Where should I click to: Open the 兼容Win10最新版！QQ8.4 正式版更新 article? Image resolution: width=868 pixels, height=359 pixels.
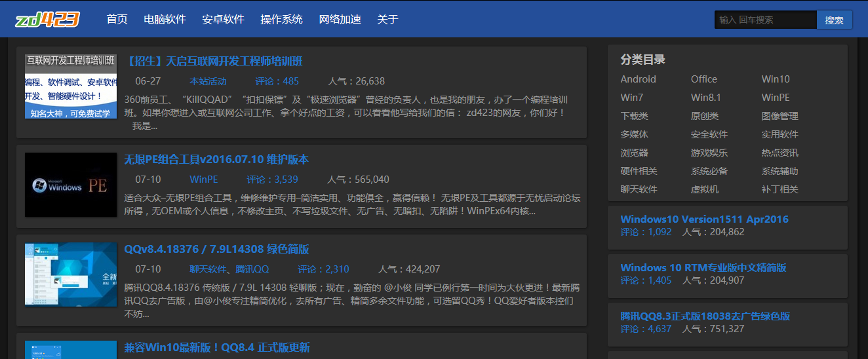tap(217, 347)
